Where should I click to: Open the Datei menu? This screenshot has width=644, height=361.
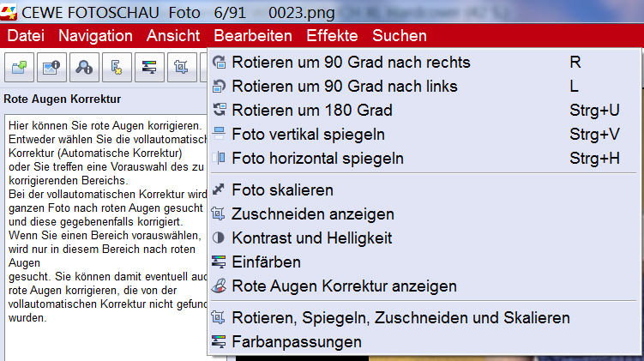pyautogui.click(x=26, y=36)
